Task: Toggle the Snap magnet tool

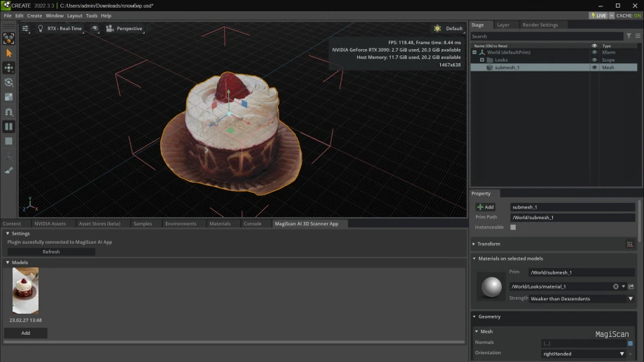Action: tap(8, 112)
